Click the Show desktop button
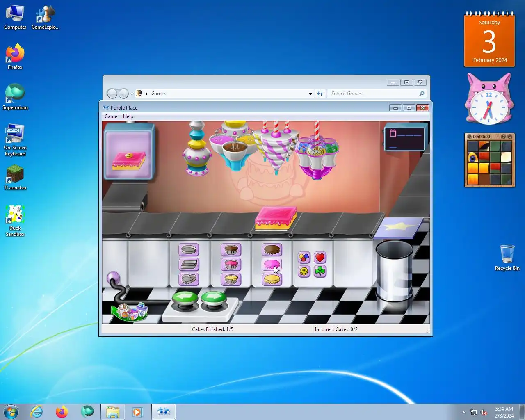Image resolution: width=525 pixels, height=420 pixels. click(522, 412)
